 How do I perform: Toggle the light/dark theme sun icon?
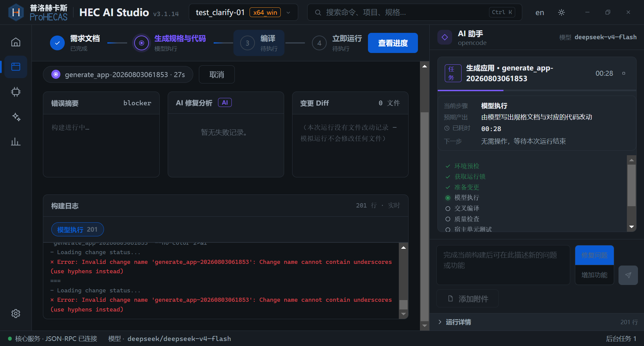point(561,12)
